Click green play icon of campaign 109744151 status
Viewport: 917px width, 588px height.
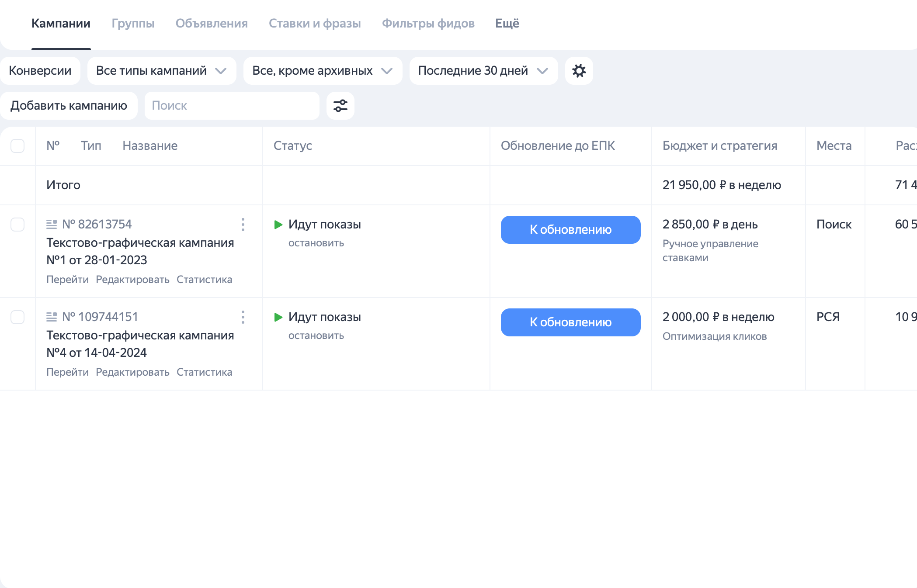(x=278, y=317)
